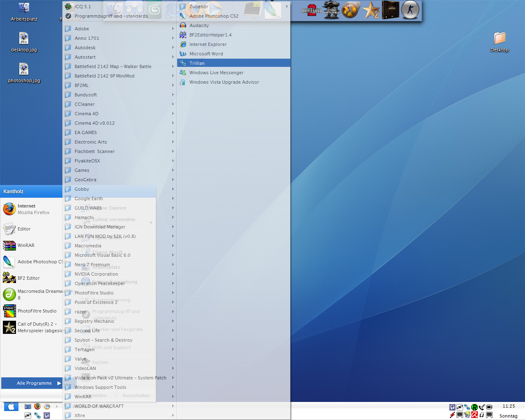
Task: Click the clock showing 11:25
Action: [x=509, y=406]
